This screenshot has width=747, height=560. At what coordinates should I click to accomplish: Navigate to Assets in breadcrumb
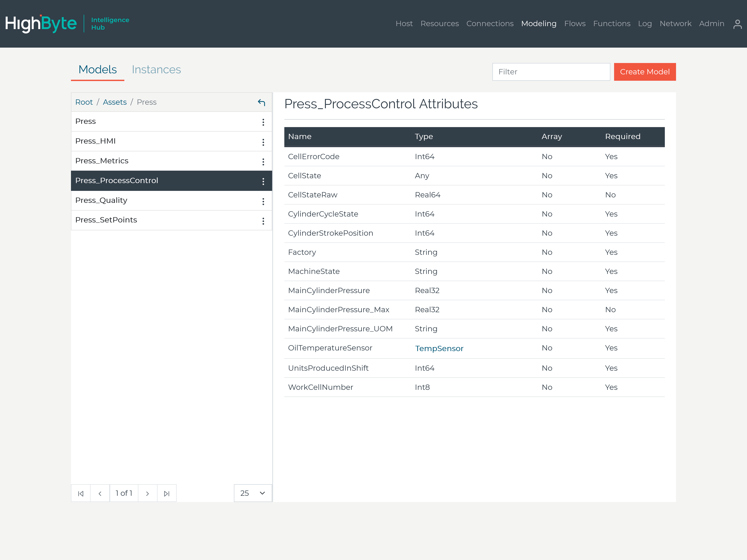click(x=115, y=102)
